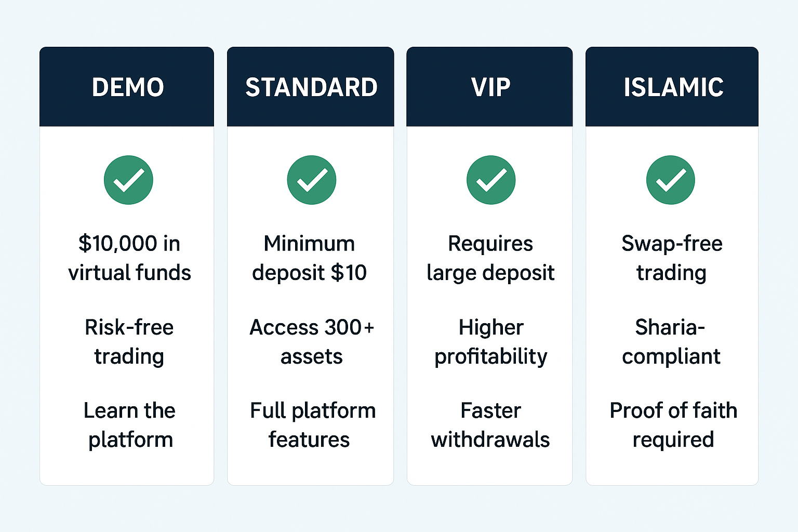Click "Requires large deposit" under VIP
The image size is (798, 532).
490,258
